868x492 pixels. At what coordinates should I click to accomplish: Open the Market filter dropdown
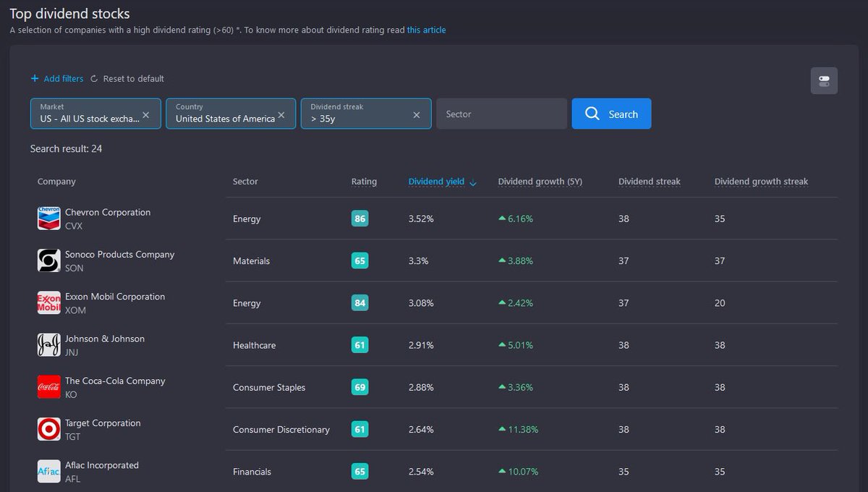95,114
